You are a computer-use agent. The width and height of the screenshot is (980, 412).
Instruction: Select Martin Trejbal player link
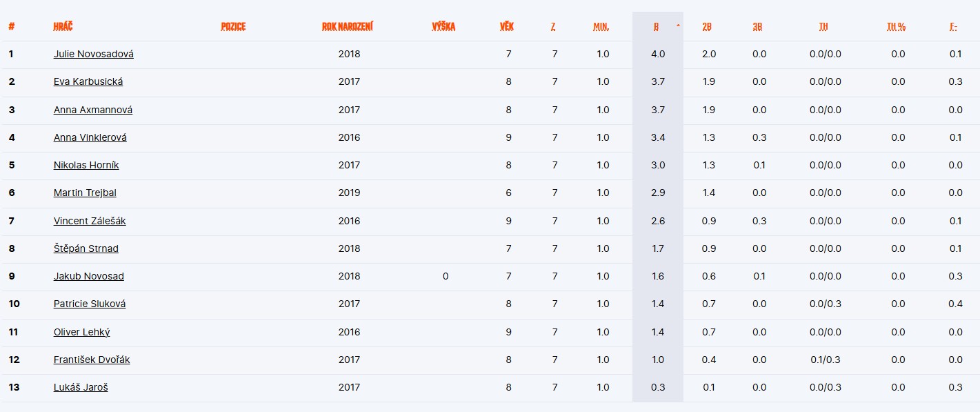point(85,193)
